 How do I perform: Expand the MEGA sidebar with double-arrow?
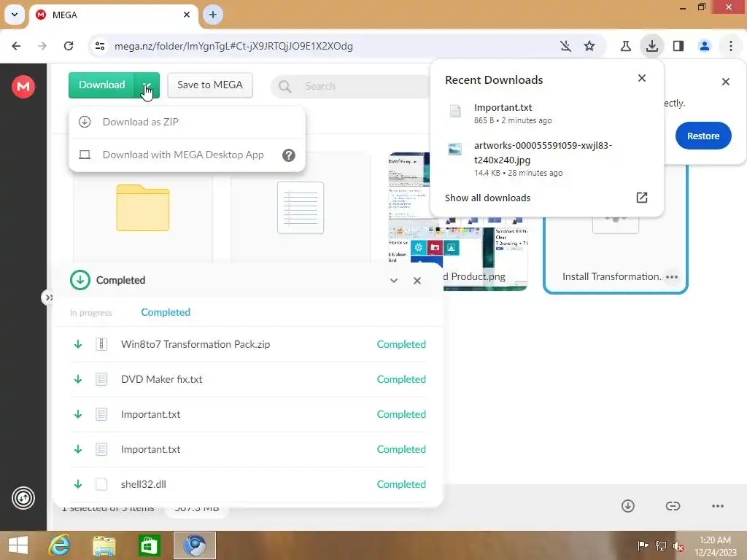pos(48,298)
